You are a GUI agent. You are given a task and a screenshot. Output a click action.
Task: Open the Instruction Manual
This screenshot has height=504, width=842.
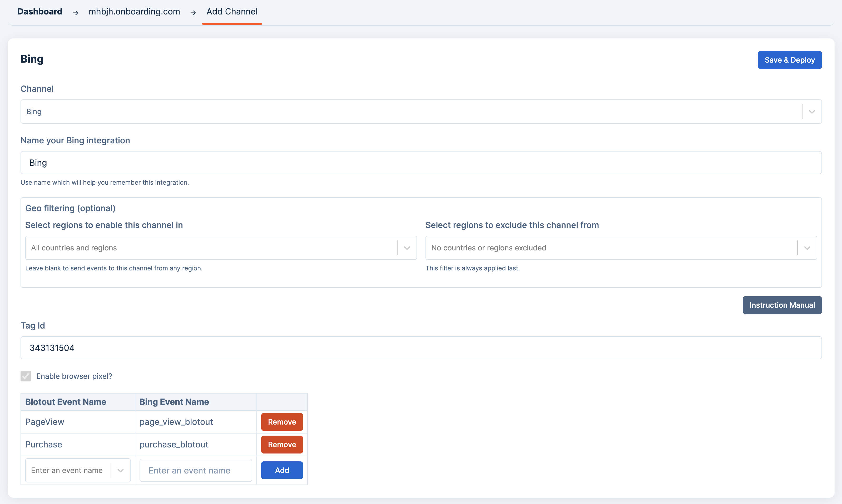[782, 305]
